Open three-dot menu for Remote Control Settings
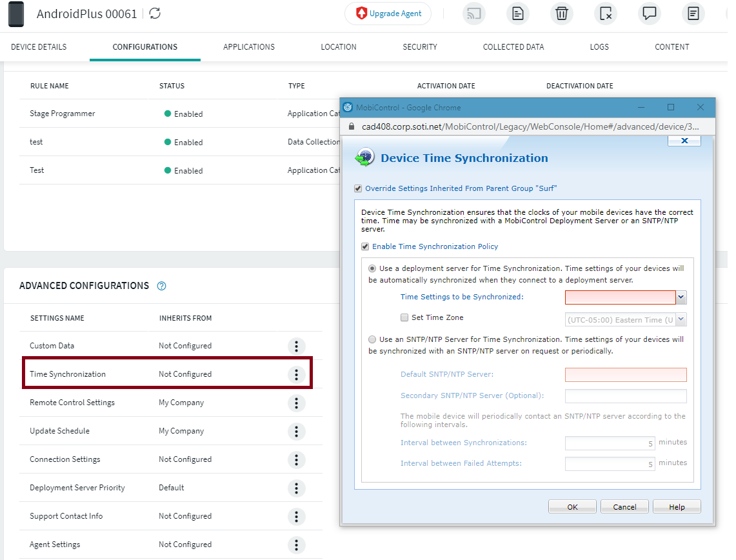Screen dimensions: 736x560 tap(296, 403)
